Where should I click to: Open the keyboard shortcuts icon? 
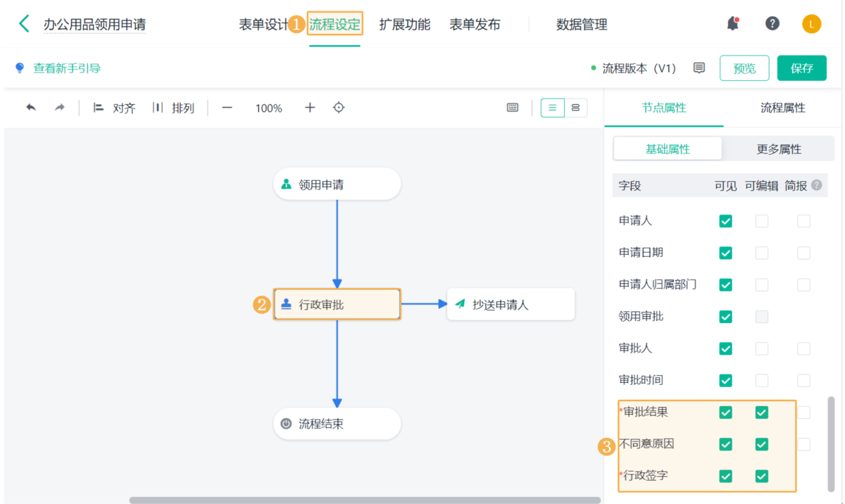[x=512, y=108]
